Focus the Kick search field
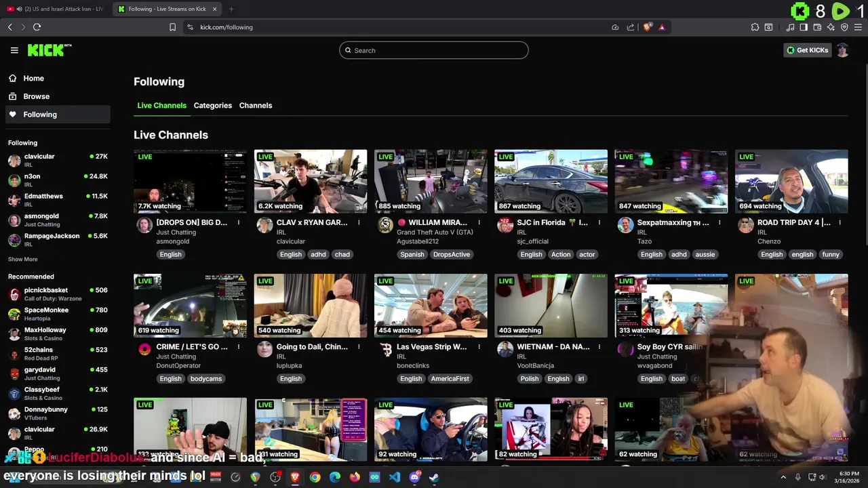This screenshot has width=868, height=488. pos(434,50)
